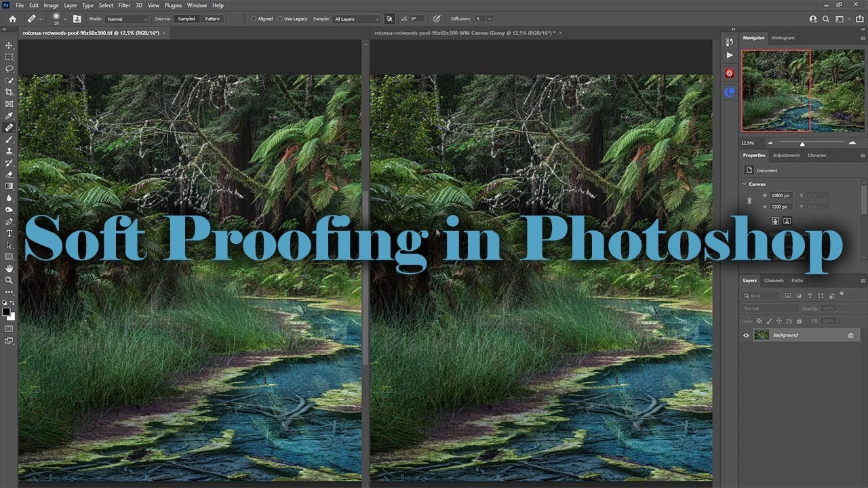The width and height of the screenshot is (868, 488).
Task: Switch to the WW-Canvas-Glossy document tab
Action: (x=465, y=33)
